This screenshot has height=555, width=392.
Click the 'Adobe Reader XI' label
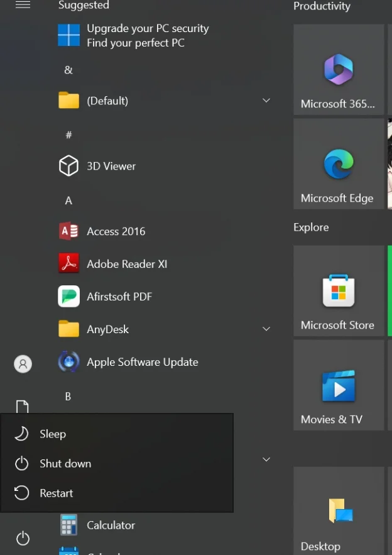pyautogui.click(x=127, y=264)
